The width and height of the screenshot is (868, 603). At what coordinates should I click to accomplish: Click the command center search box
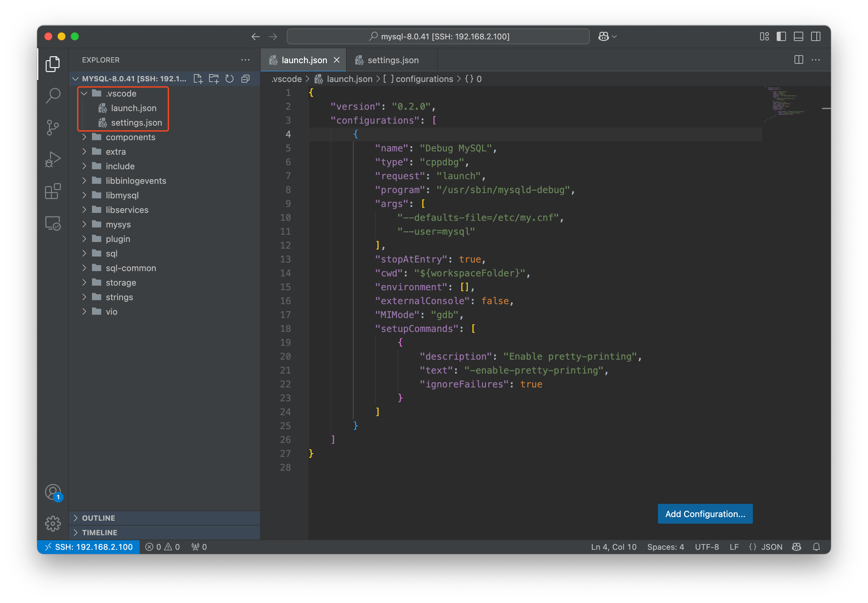(x=438, y=37)
